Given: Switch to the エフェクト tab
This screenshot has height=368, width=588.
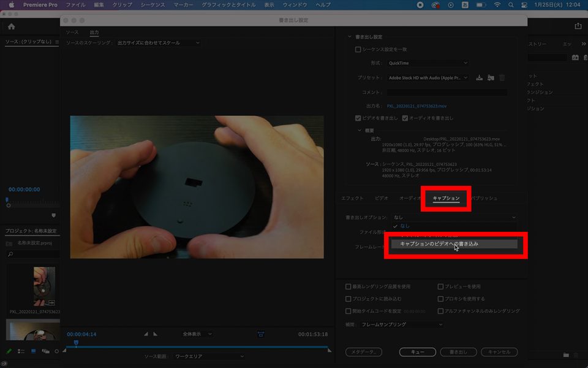Looking at the screenshot, I should point(352,199).
